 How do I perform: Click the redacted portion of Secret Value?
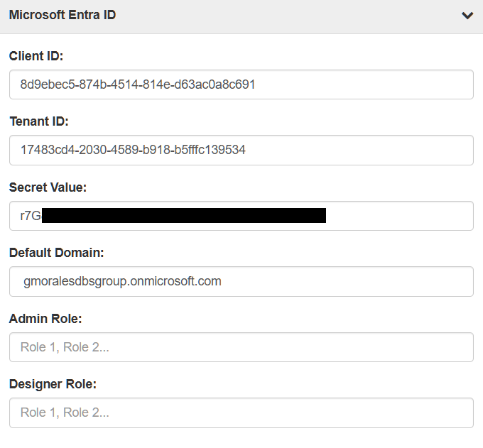pos(183,216)
